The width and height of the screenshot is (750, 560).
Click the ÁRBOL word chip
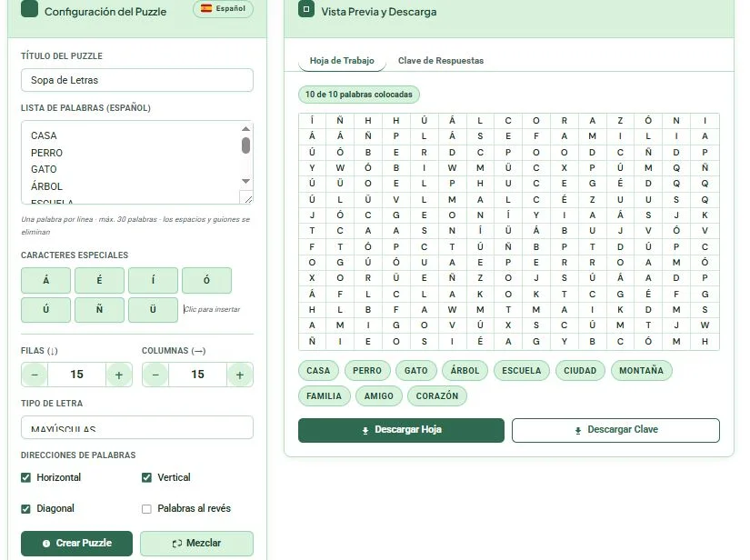[465, 370]
